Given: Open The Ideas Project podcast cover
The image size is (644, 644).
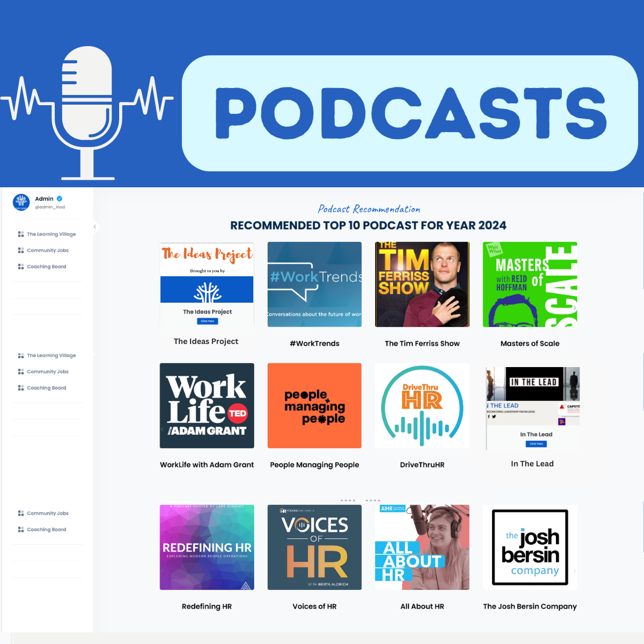Looking at the screenshot, I should [207, 284].
